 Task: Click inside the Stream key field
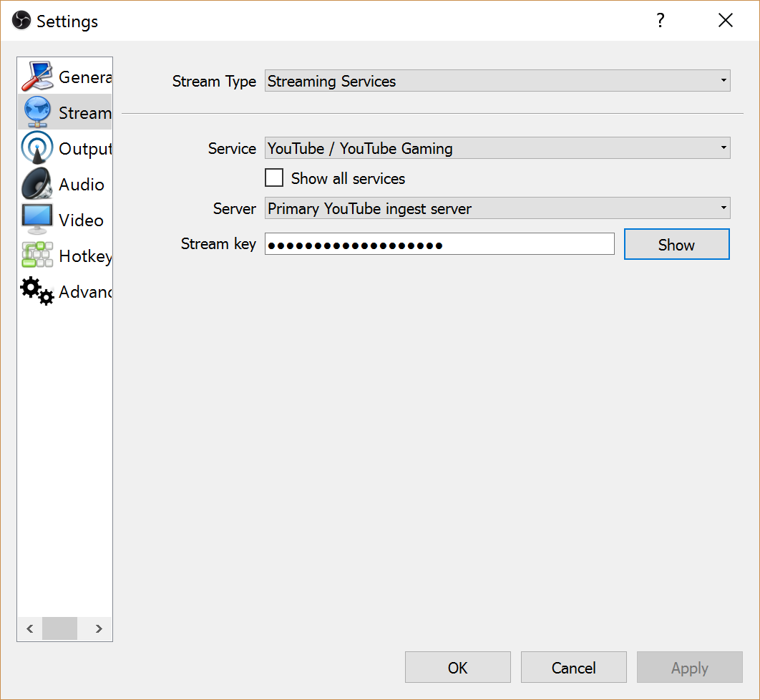[x=439, y=244]
